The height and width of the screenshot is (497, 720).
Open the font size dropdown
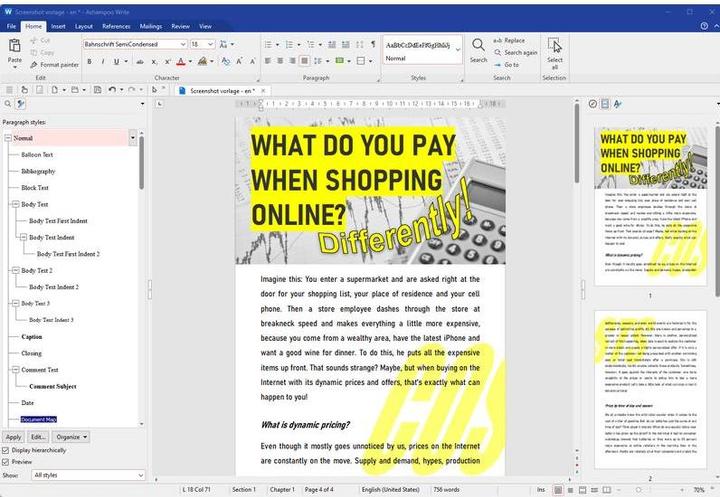[210, 44]
